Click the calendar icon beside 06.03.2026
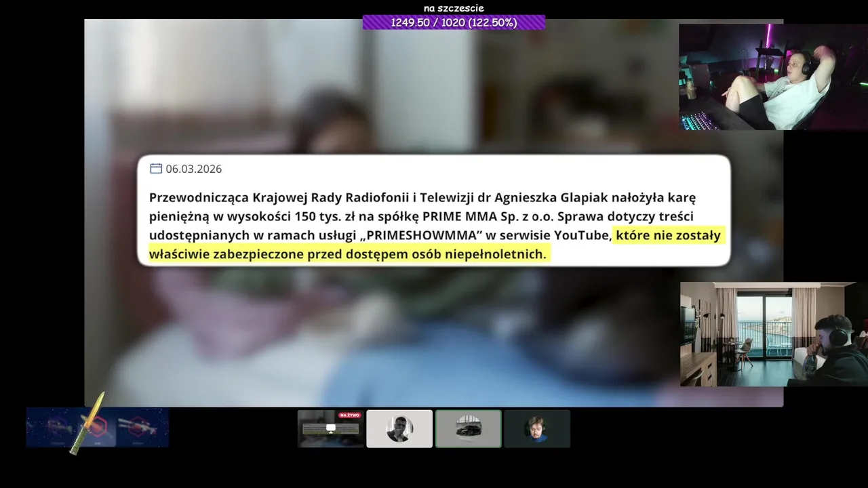This screenshot has height=488, width=868. tap(156, 169)
